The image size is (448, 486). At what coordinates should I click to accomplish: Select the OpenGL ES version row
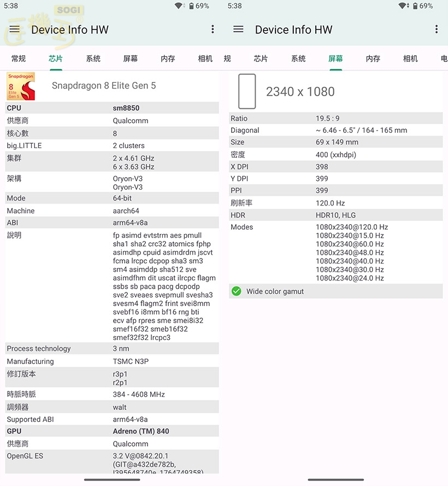coord(112,461)
